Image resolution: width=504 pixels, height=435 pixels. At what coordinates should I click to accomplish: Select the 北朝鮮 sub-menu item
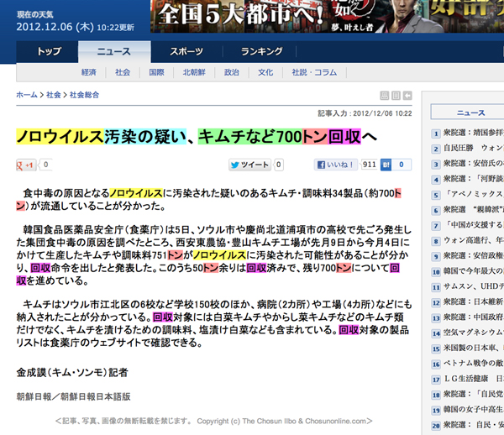[193, 72]
